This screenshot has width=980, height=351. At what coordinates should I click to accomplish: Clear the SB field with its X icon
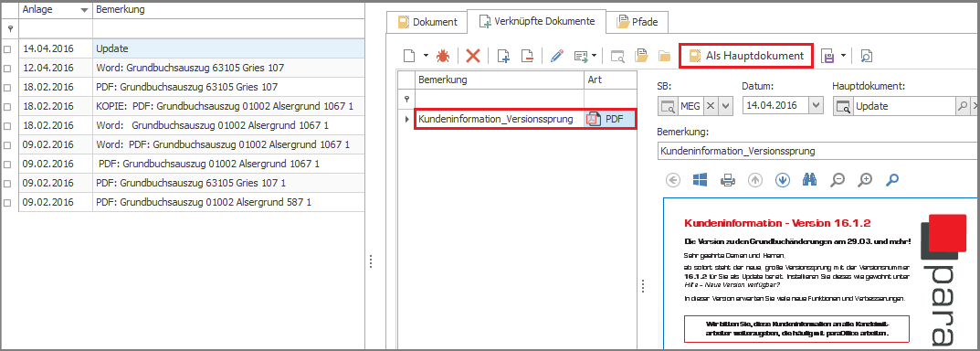711,106
